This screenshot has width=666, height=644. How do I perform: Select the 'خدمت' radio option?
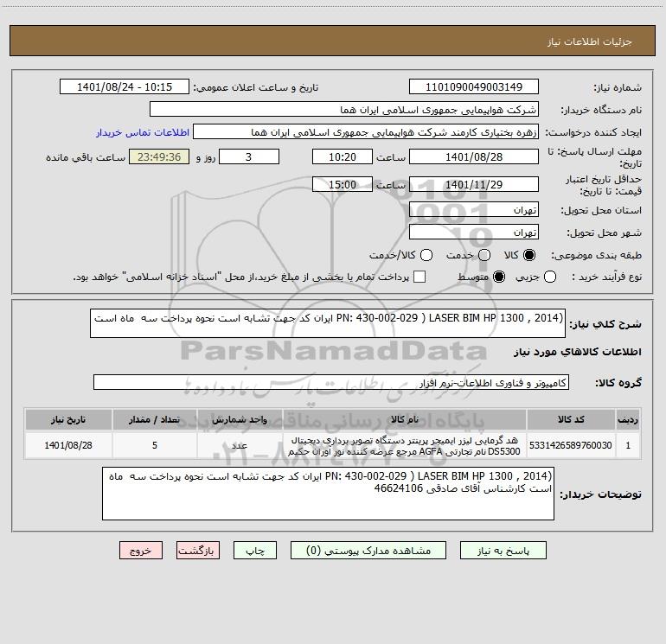pyautogui.click(x=484, y=256)
